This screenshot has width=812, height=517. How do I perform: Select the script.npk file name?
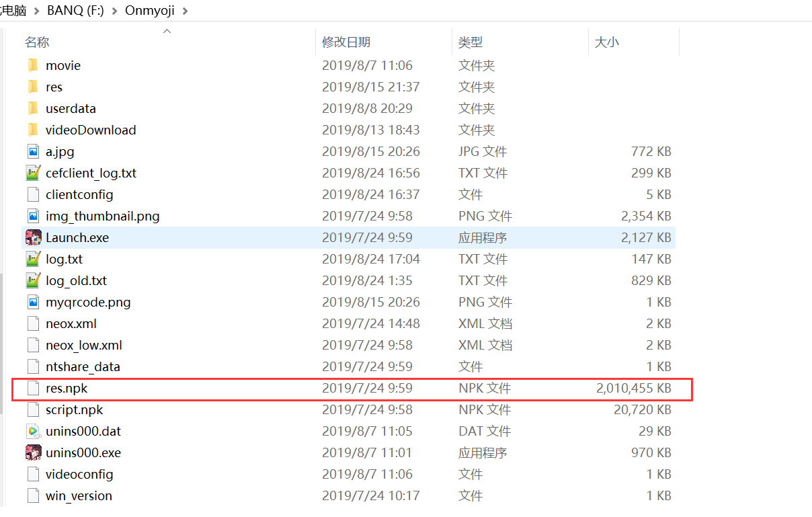(74, 409)
